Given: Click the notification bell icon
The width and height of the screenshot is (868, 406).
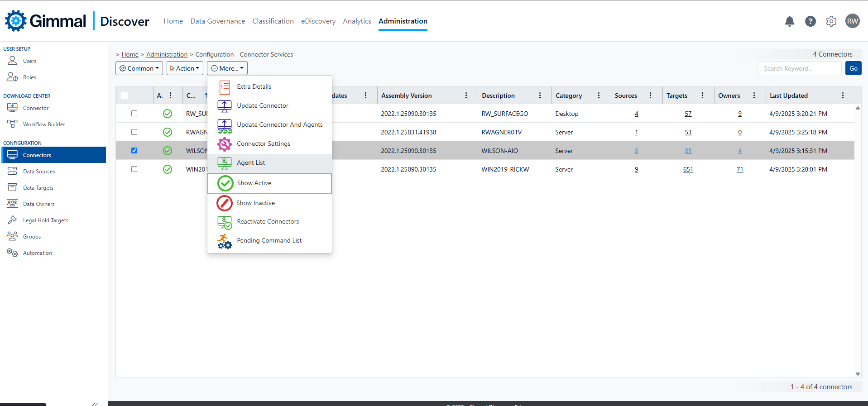Looking at the screenshot, I should point(789,21).
